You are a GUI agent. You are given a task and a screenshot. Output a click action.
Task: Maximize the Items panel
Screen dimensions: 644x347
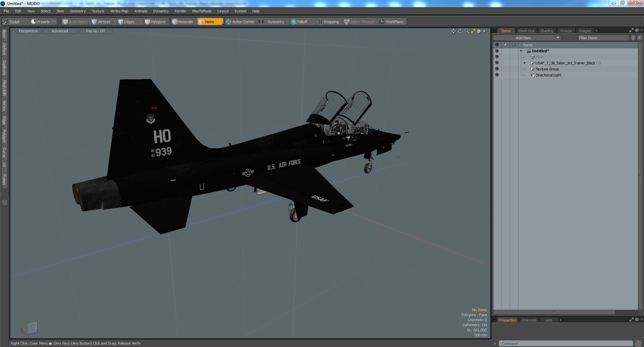point(631,30)
